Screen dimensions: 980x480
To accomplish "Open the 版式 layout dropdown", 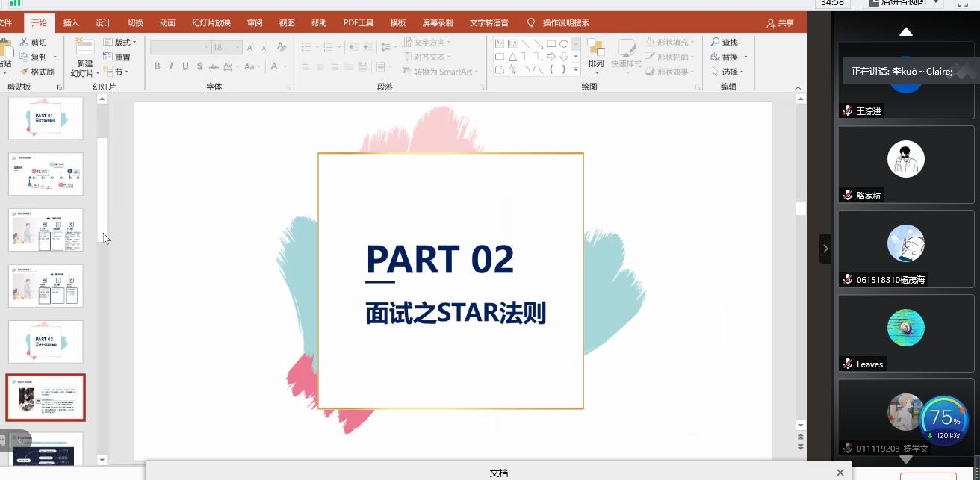I will (x=119, y=43).
